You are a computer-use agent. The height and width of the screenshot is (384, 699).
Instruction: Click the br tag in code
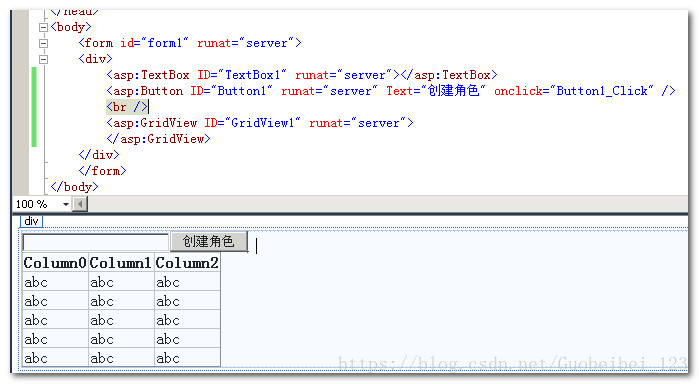[127, 107]
